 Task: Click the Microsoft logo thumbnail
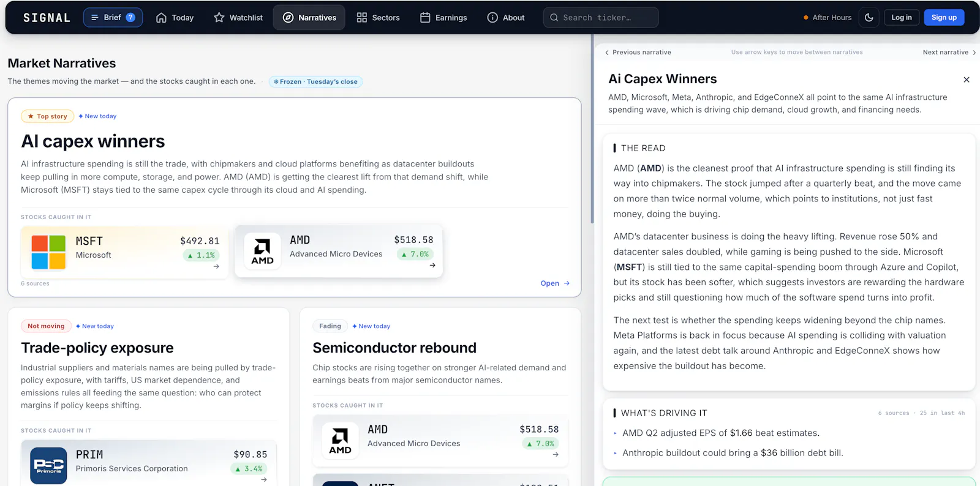[x=48, y=252]
